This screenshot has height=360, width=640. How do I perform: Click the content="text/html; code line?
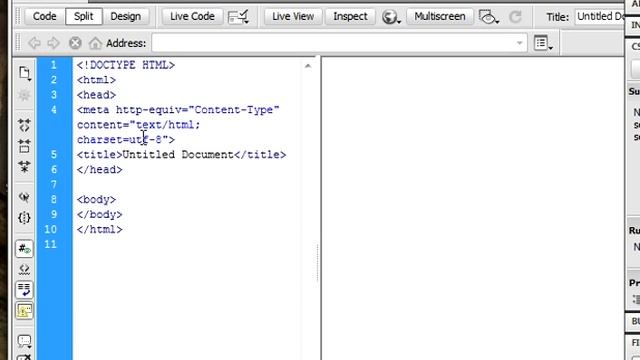[x=139, y=125]
